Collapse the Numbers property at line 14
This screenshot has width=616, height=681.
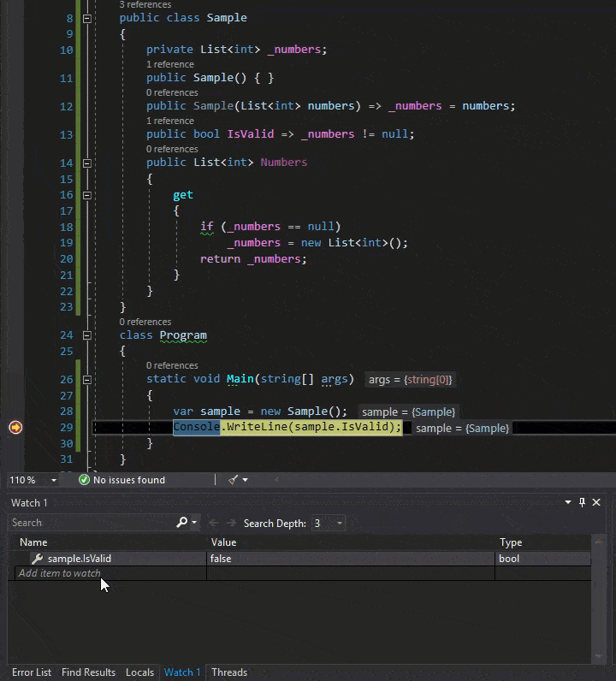87,163
